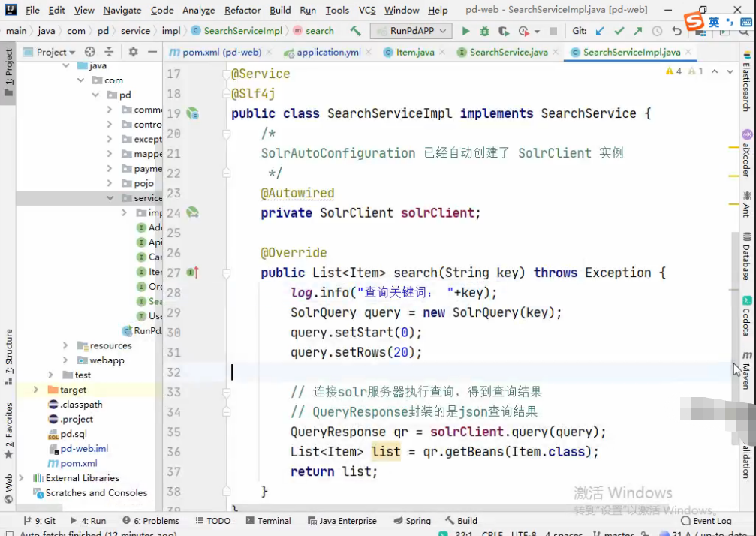Open the TODO tool window

(213, 521)
